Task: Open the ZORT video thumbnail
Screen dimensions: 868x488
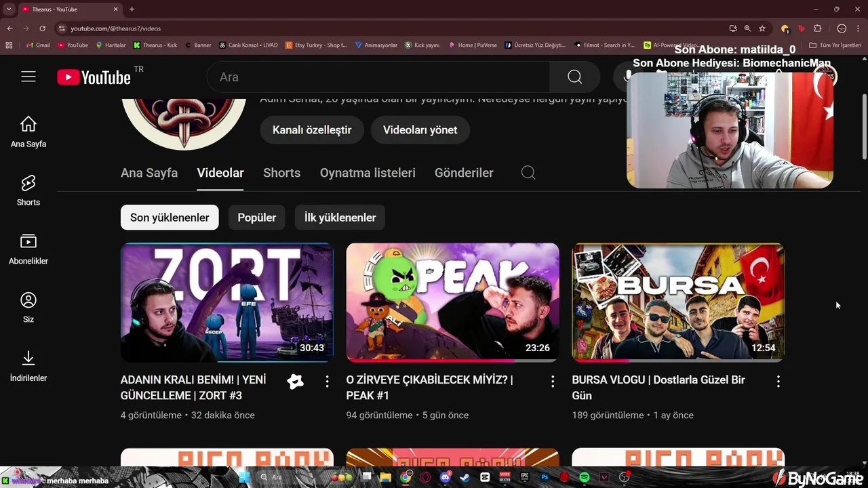Action: tap(227, 302)
